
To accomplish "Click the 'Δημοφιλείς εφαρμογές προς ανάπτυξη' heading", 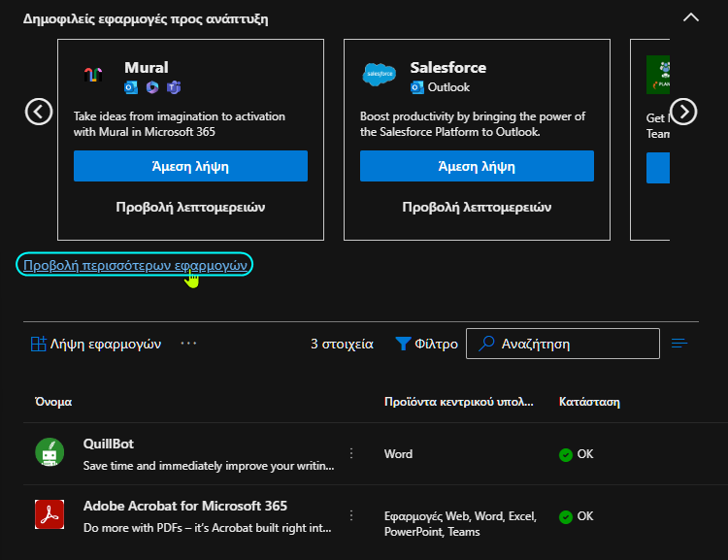I will click(146, 19).
